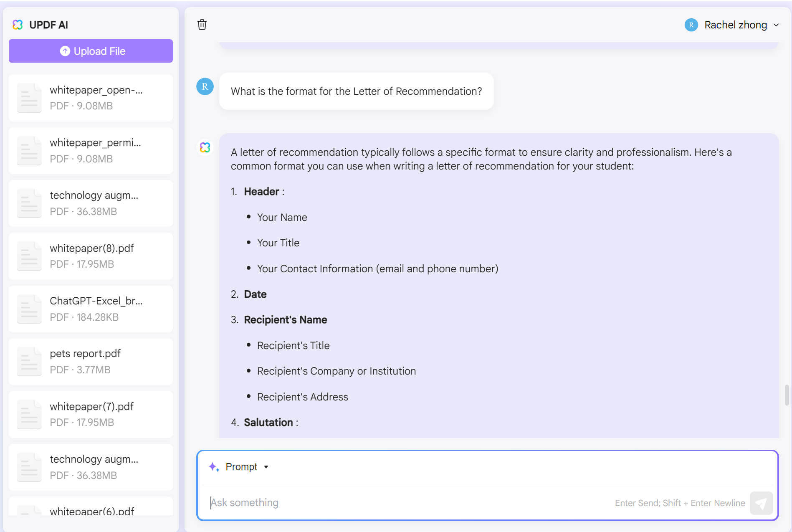
Task: Click the sparkle icon beside Prompt
Action: [x=214, y=467]
